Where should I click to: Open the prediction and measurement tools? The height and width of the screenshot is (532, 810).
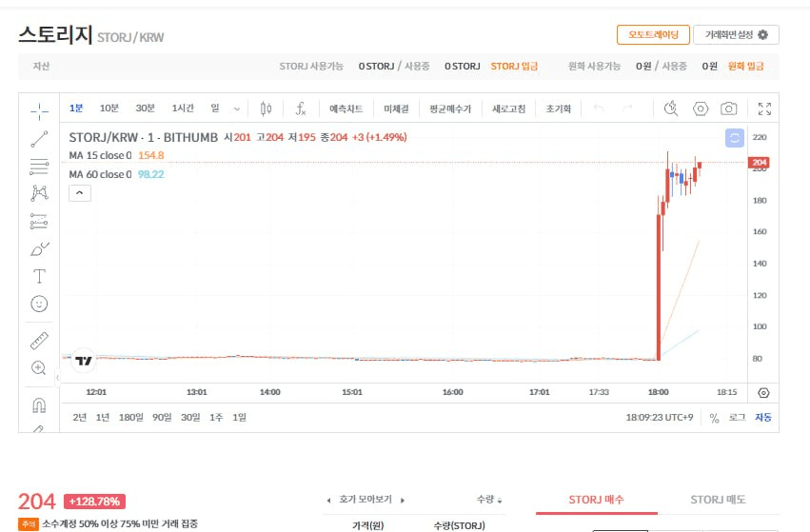tap(39, 221)
